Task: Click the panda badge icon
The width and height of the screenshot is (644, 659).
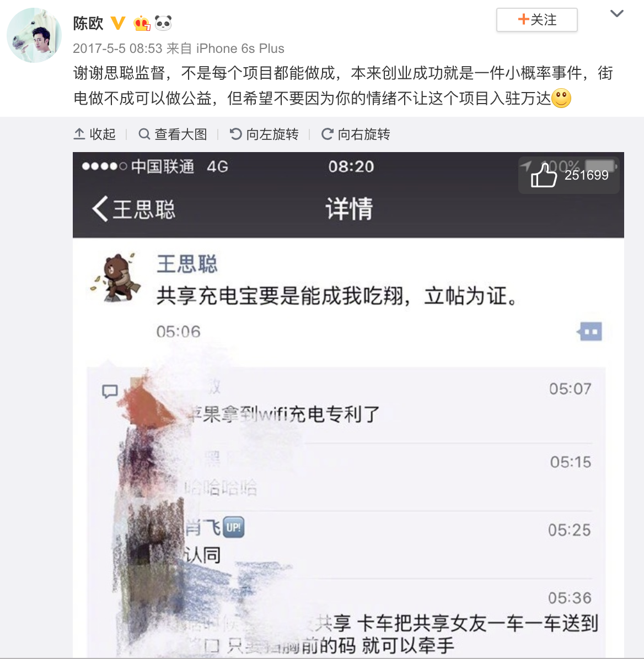Action: tap(163, 23)
